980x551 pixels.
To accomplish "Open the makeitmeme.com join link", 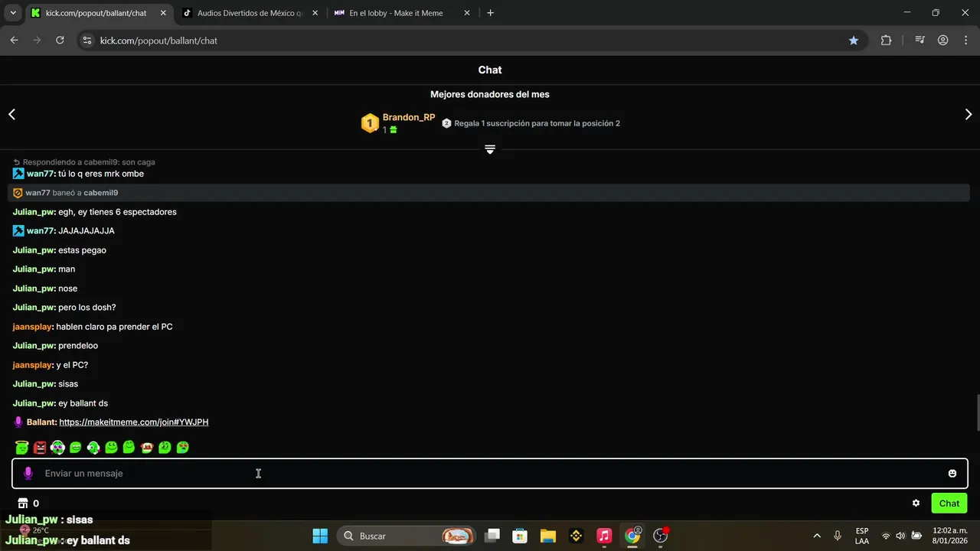I will [134, 422].
